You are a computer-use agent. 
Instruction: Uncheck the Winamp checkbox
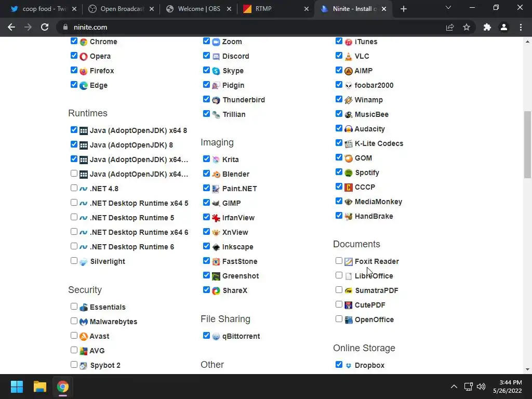click(339, 99)
